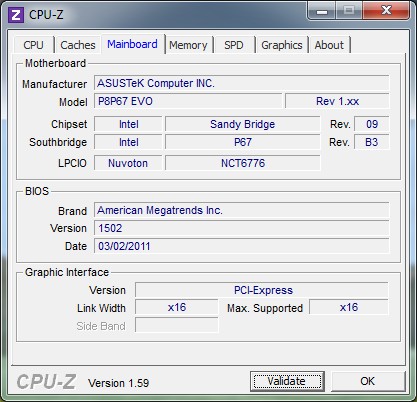Click the PCI-Express graphic interface version field

click(262, 290)
